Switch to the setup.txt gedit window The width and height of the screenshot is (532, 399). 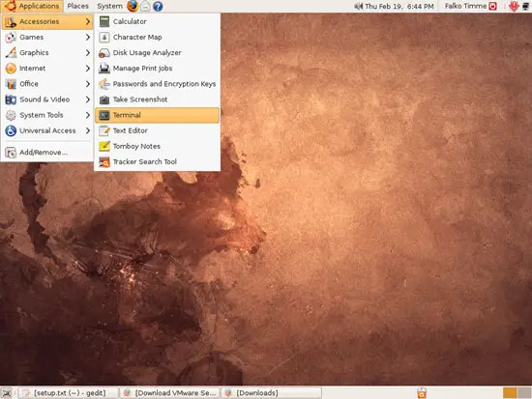[x=68, y=393]
